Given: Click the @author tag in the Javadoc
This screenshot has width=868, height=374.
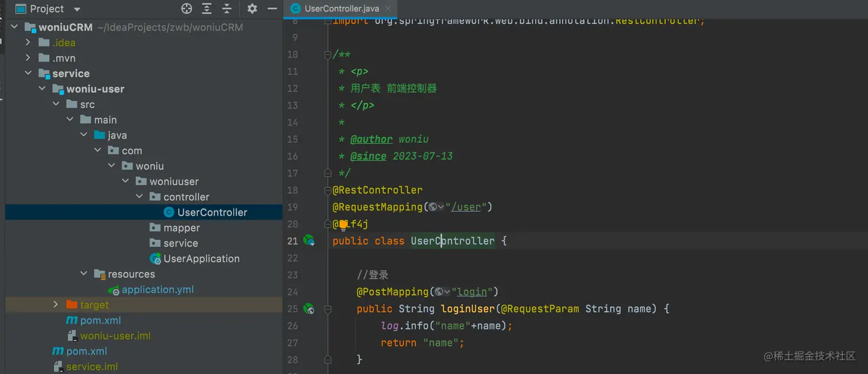Looking at the screenshot, I should pyautogui.click(x=371, y=139).
